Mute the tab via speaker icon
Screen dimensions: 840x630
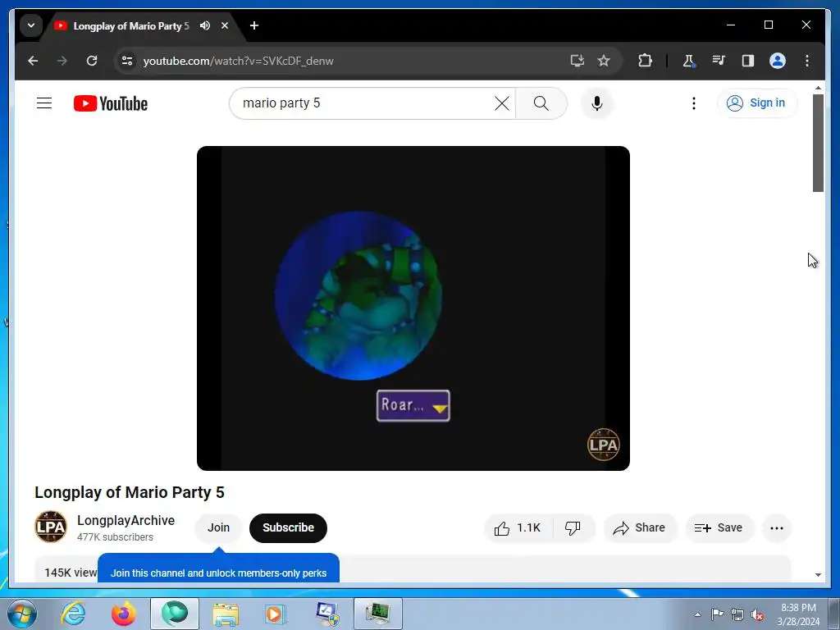[x=205, y=25]
